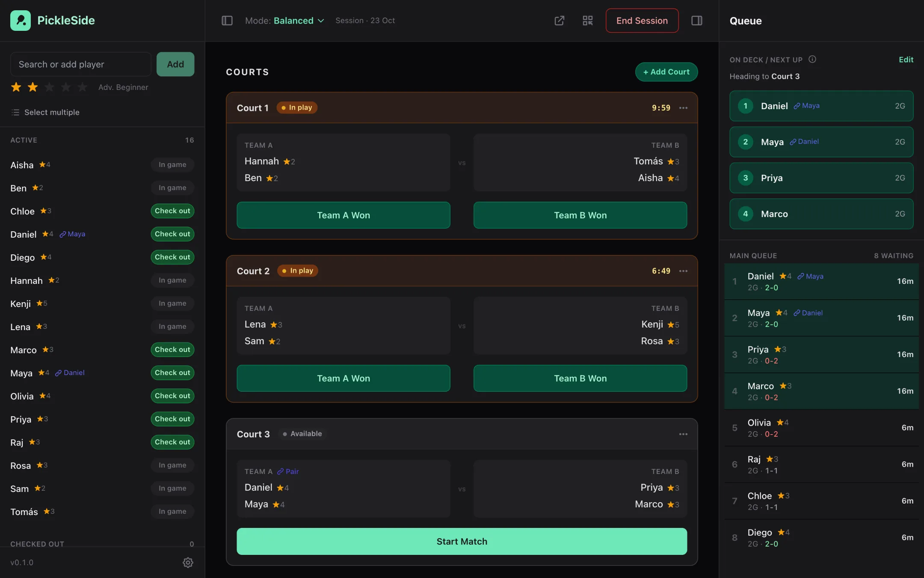Open Court 3 more options menu
The image size is (924, 578).
pos(683,434)
